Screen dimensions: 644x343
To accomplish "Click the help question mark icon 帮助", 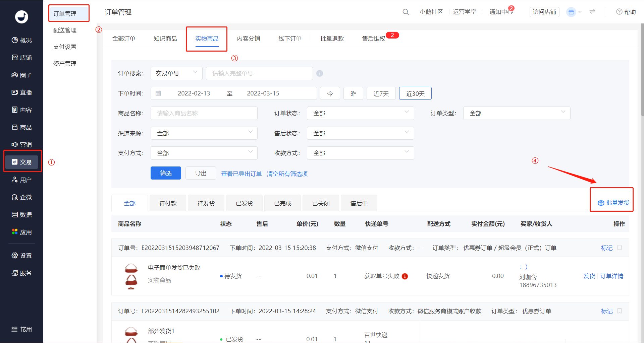I will tap(619, 12).
